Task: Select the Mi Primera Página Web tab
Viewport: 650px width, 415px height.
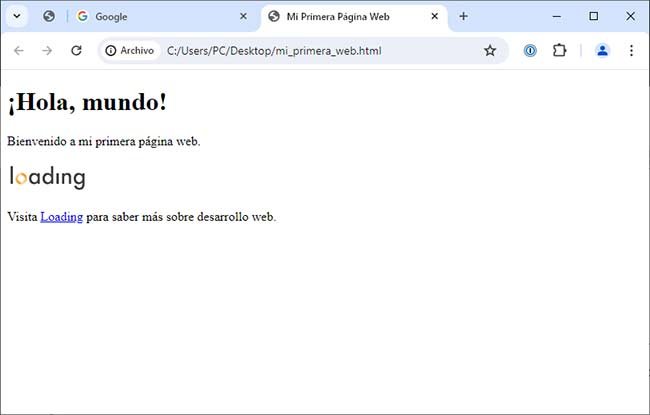Action: (x=345, y=16)
